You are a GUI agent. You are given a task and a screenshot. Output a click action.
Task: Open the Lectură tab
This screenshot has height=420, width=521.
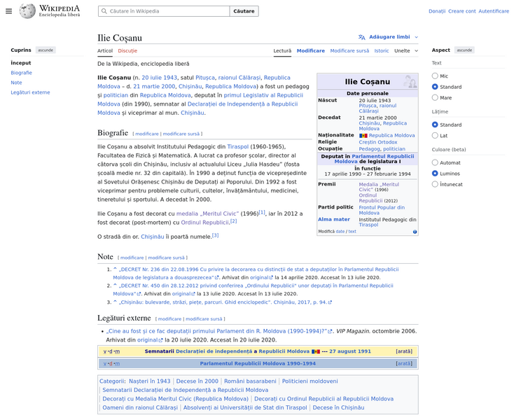pos(282,51)
